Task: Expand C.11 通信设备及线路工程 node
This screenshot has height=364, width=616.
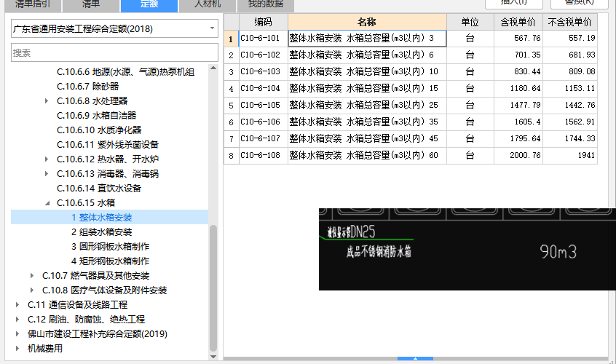Action: pyautogui.click(x=17, y=305)
